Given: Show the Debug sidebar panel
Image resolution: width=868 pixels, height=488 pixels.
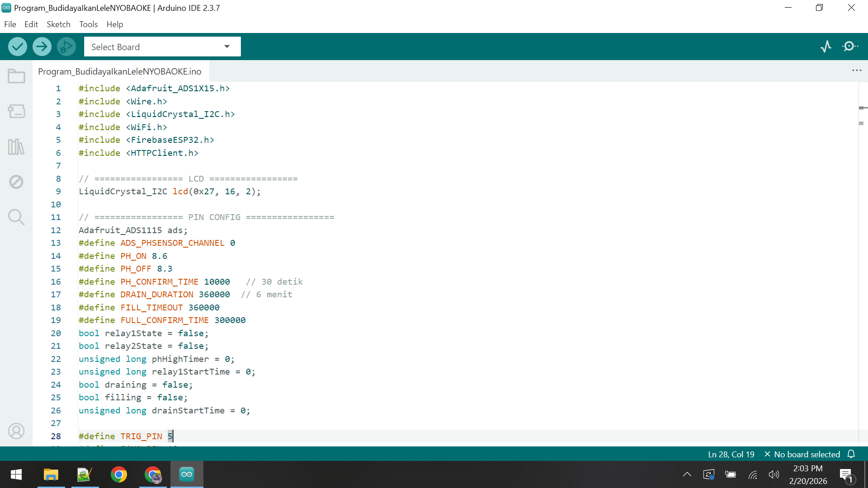Looking at the screenshot, I should [16, 182].
